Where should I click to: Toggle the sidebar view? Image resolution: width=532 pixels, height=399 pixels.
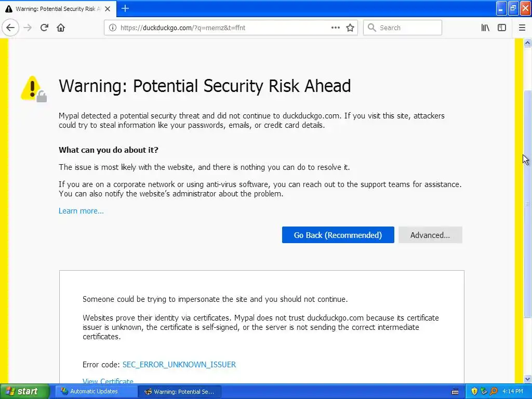[502, 28]
